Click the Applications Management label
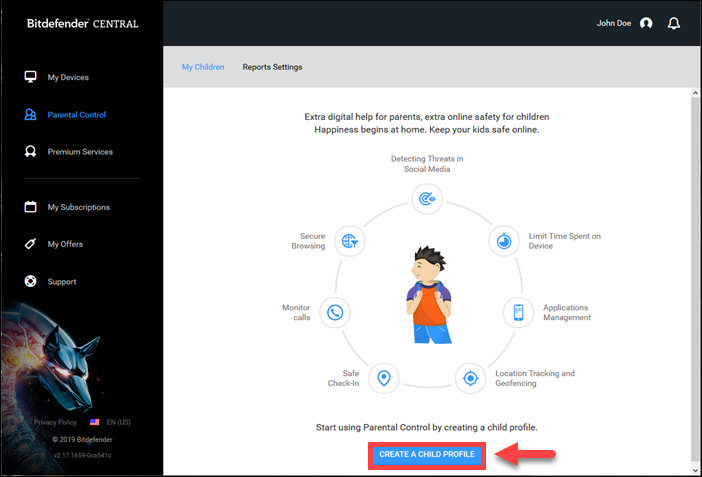 pyautogui.click(x=567, y=312)
